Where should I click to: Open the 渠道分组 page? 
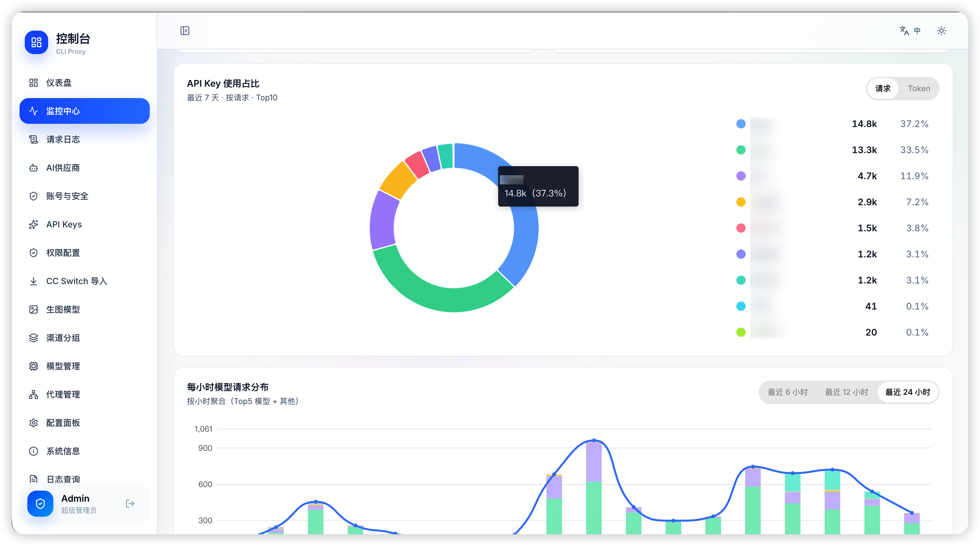pos(84,338)
